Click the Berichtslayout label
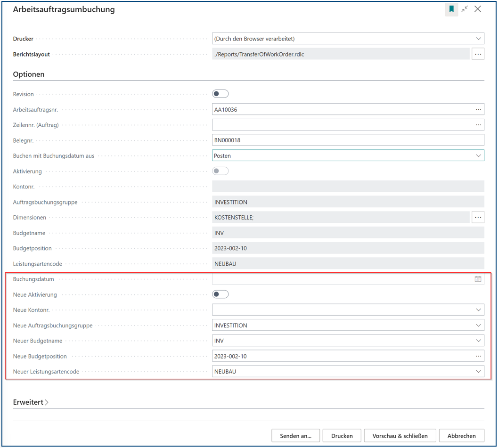498x448 pixels. (32, 54)
